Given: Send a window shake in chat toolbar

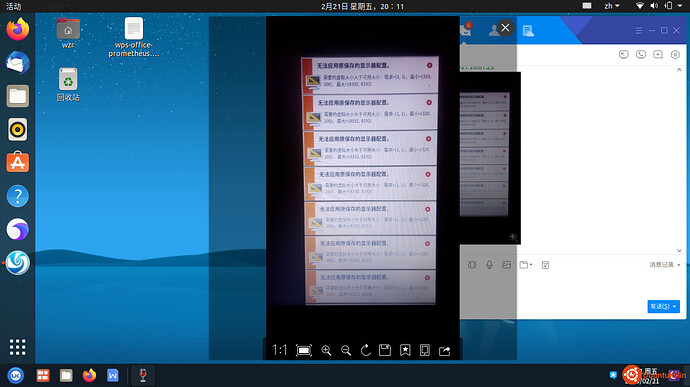Looking at the screenshot, I should point(472,265).
